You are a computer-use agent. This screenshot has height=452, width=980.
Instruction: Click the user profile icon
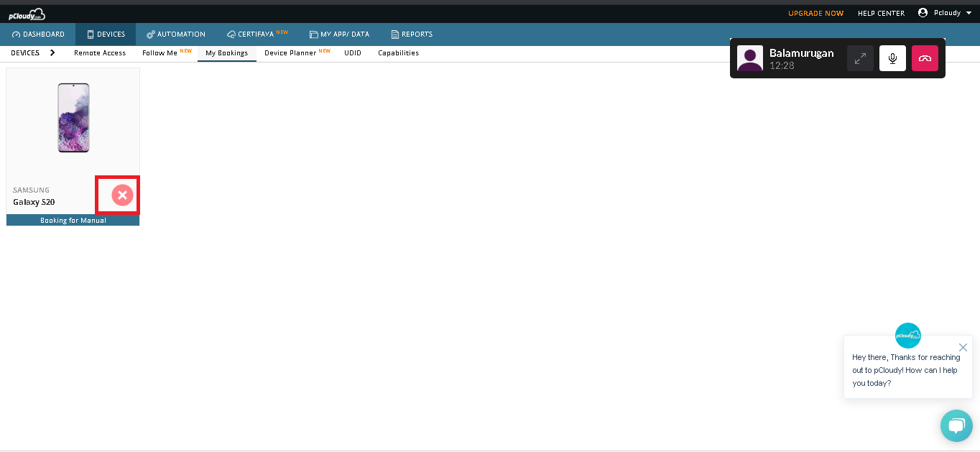coord(923,13)
